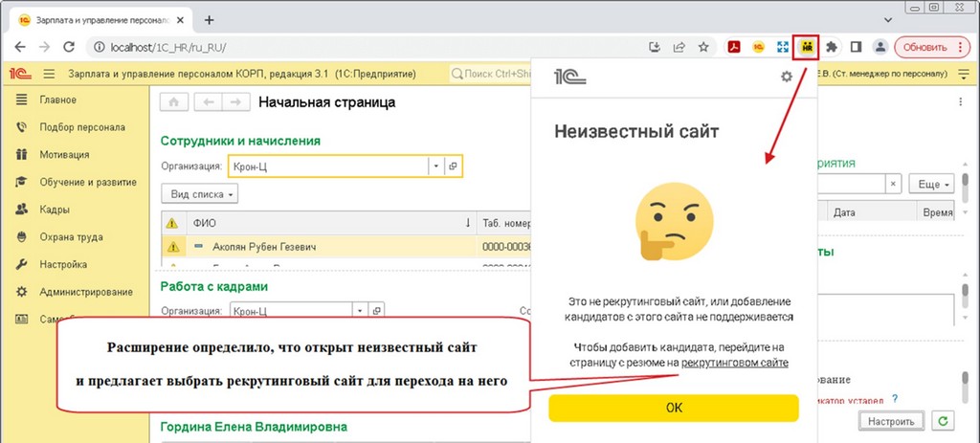Open the Chrome tab search chevron
Screen dimensions: 980x443
[x=889, y=20]
